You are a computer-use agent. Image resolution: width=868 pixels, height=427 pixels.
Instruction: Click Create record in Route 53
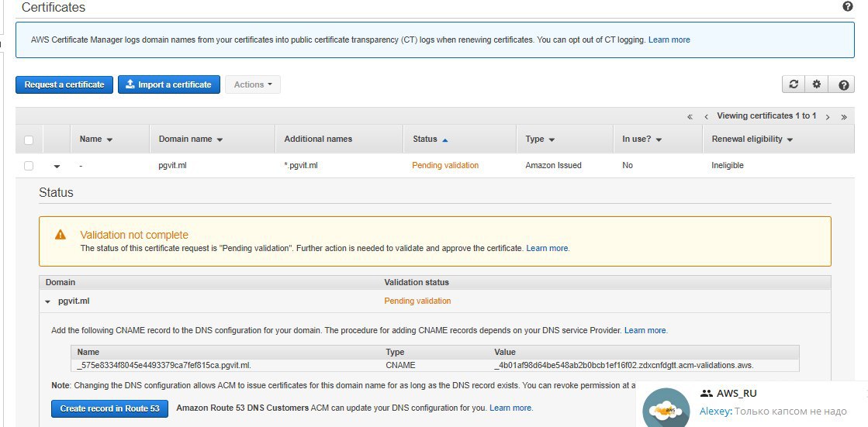pyautogui.click(x=109, y=408)
